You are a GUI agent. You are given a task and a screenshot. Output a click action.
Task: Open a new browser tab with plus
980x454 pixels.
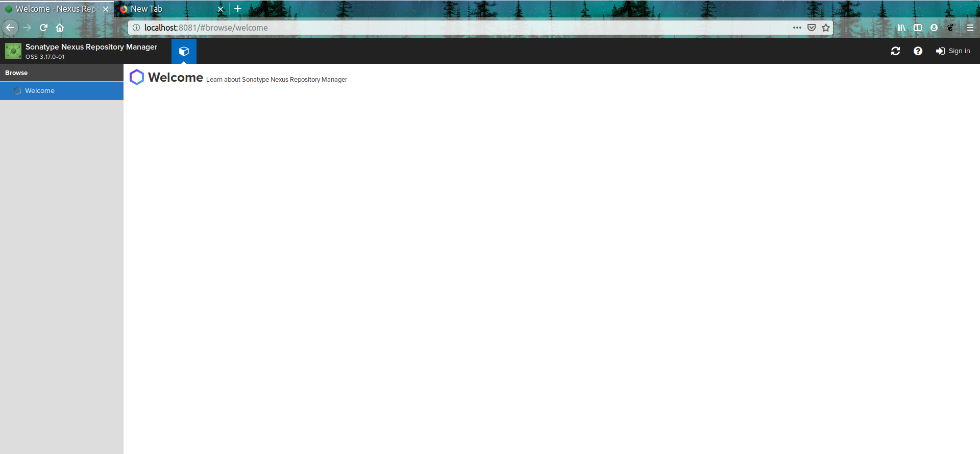click(x=238, y=9)
